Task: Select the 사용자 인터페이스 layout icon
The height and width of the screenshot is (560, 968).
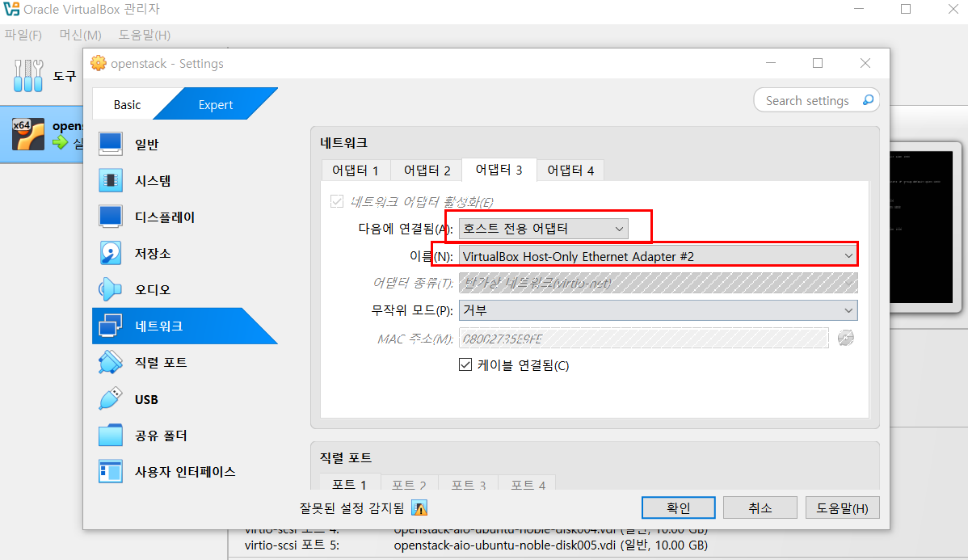Action: click(x=111, y=472)
